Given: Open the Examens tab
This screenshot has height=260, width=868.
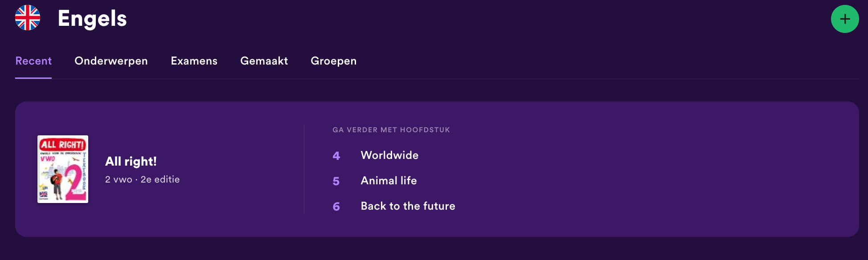Looking at the screenshot, I should [x=194, y=61].
